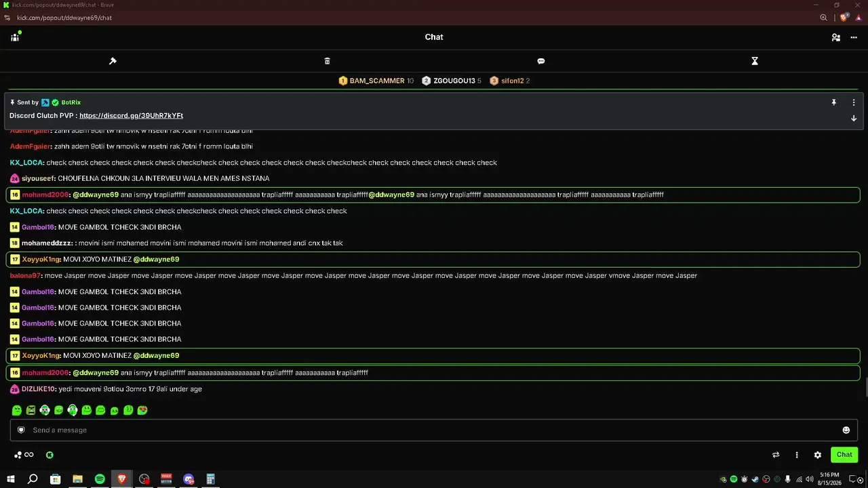The width and height of the screenshot is (868, 488).
Task: Click the browser address bar URL
Action: click(64, 18)
